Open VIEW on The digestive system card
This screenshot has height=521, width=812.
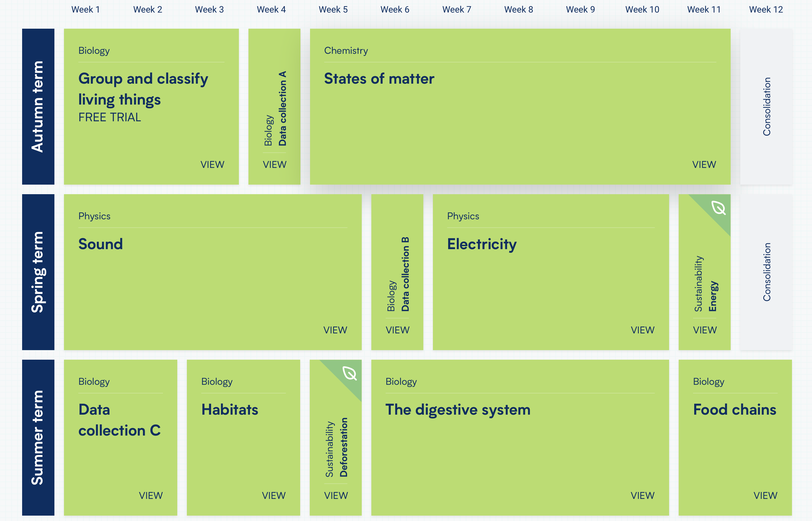642,495
